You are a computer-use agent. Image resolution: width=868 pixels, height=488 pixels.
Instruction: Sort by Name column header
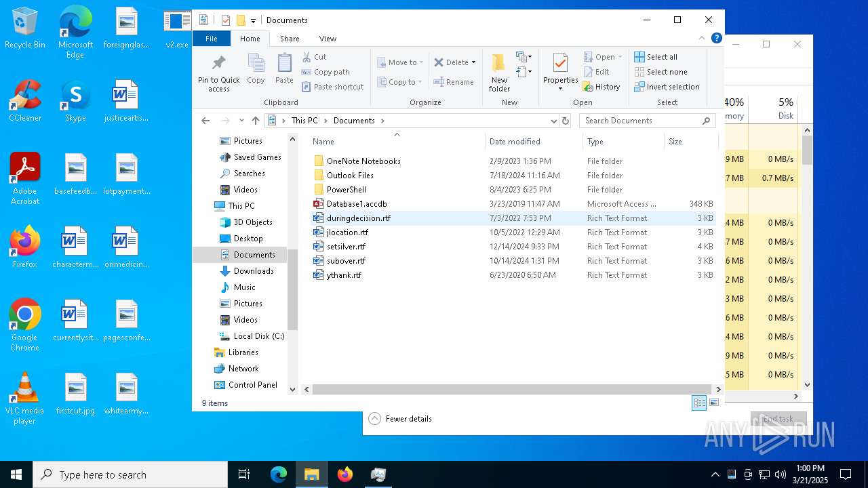[397, 142]
